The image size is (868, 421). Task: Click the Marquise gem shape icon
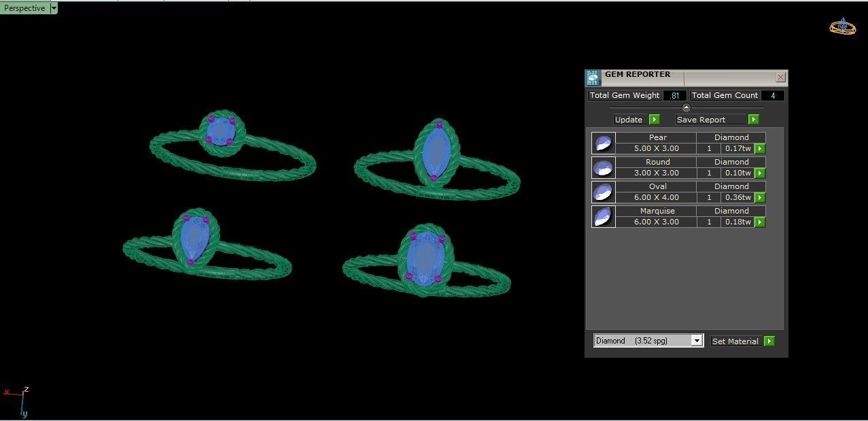604,216
